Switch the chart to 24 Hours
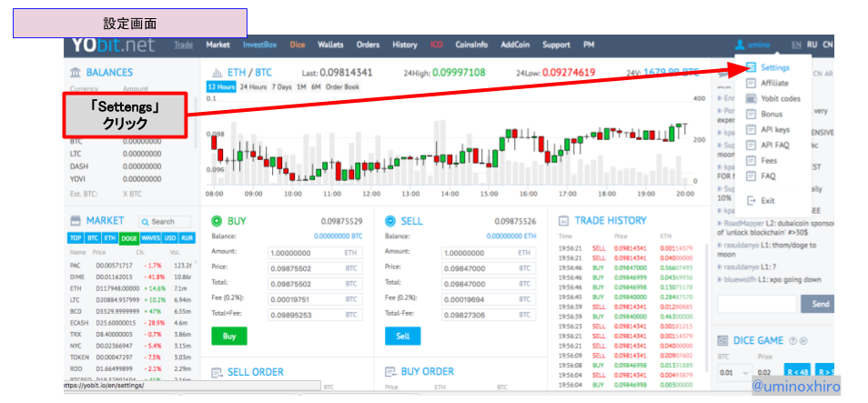The width and height of the screenshot is (868, 403). coord(253,87)
